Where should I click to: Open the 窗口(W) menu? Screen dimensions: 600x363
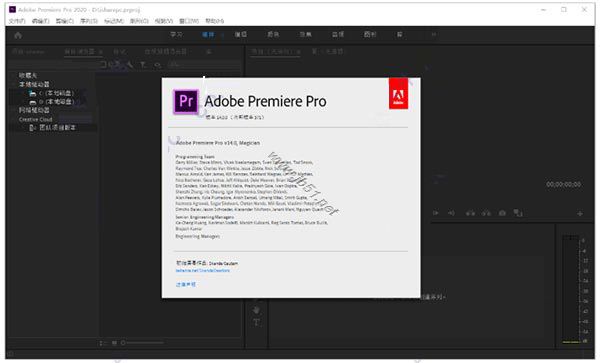(189, 21)
